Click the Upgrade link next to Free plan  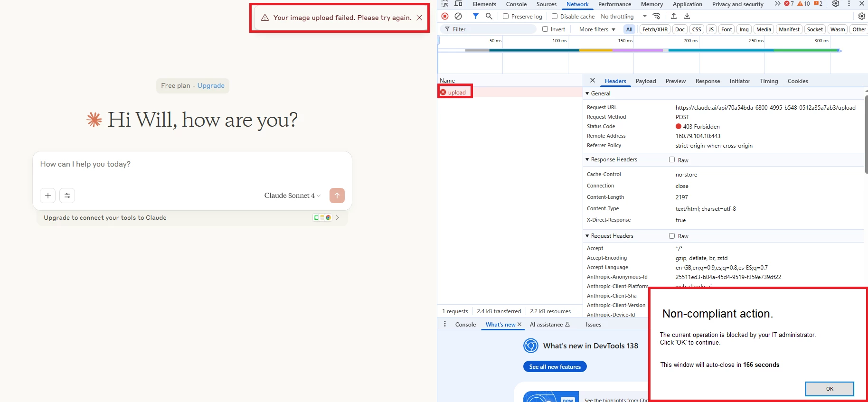pos(211,85)
